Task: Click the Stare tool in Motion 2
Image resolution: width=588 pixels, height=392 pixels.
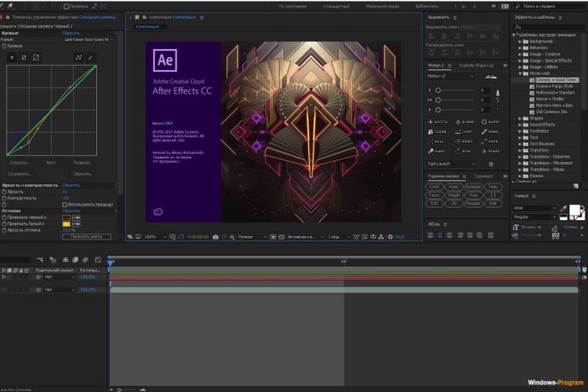Action: pyautogui.click(x=491, y=151)
